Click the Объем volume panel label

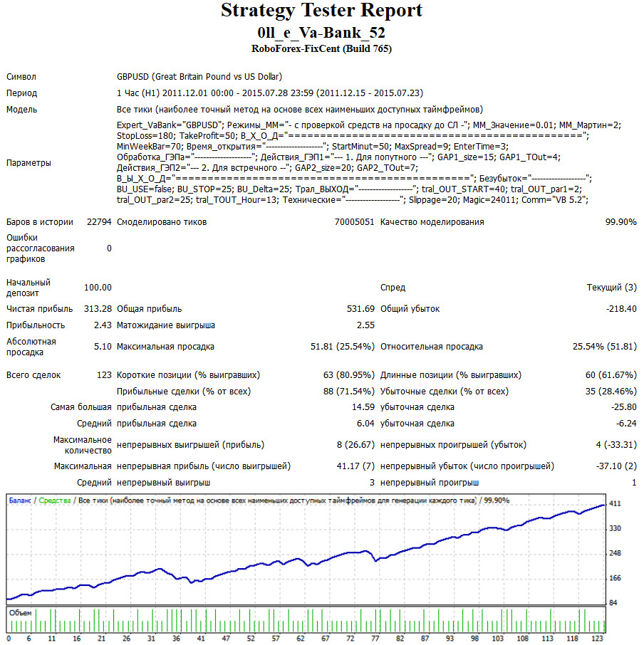coord(20,613)
